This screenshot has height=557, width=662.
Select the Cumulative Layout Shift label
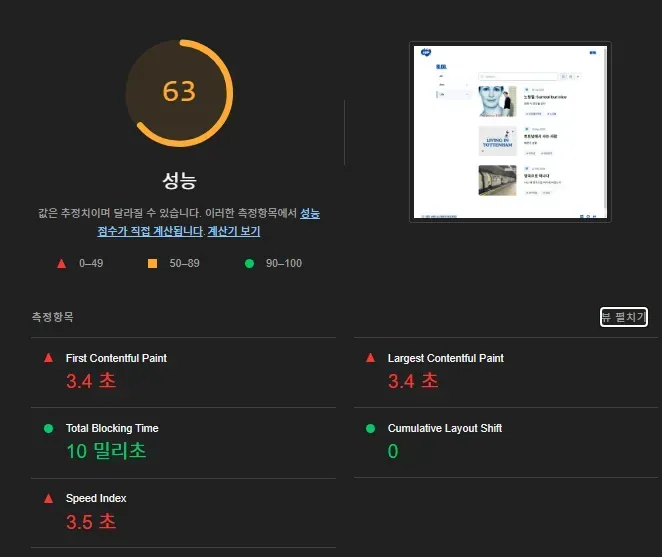pyautogui.click(x=445, y=428)
